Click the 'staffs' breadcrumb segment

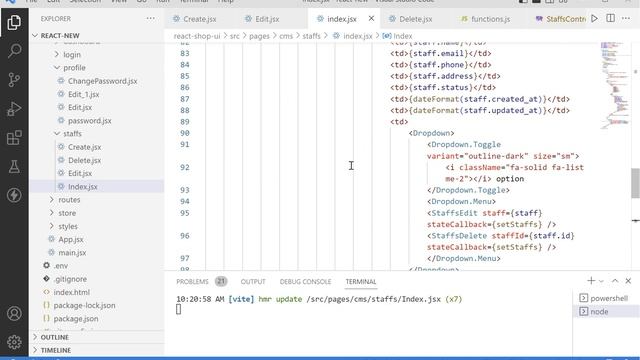311,36
